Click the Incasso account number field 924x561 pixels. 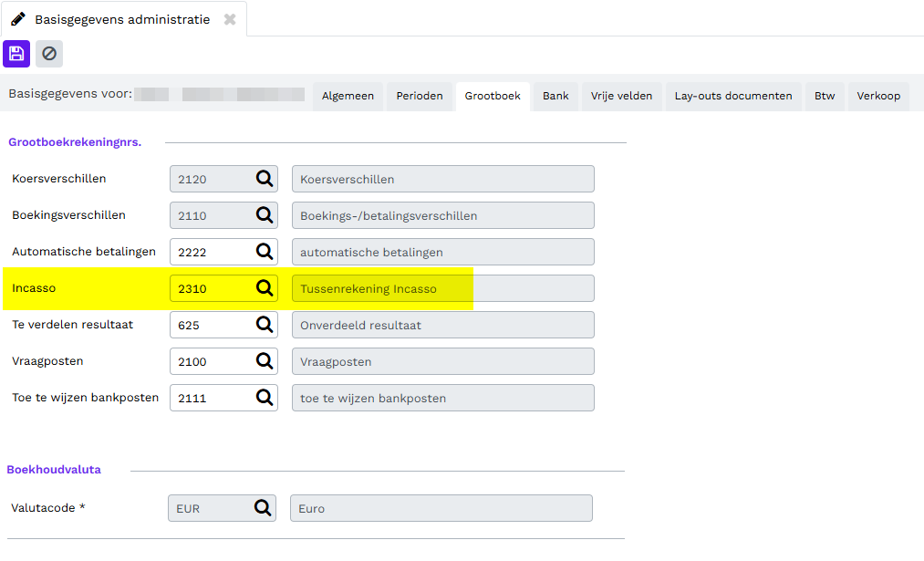click(212, 288)
